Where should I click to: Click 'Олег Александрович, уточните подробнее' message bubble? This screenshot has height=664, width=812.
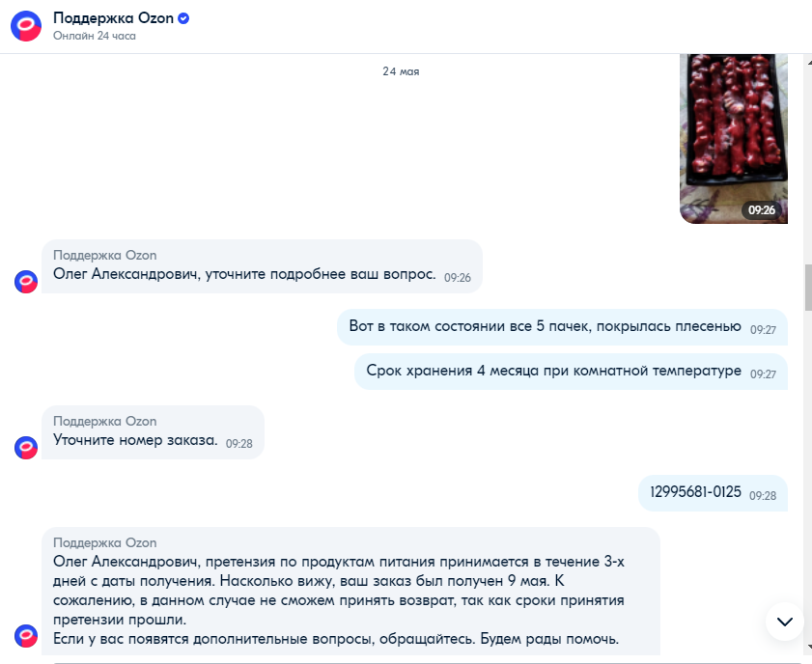pyautogui.click(x=262, y=266)
